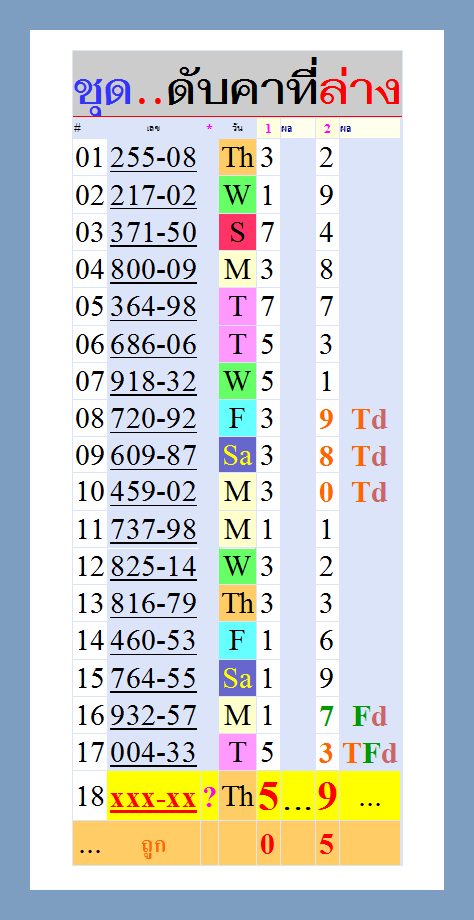Select the green W cell in row 12

238,566
